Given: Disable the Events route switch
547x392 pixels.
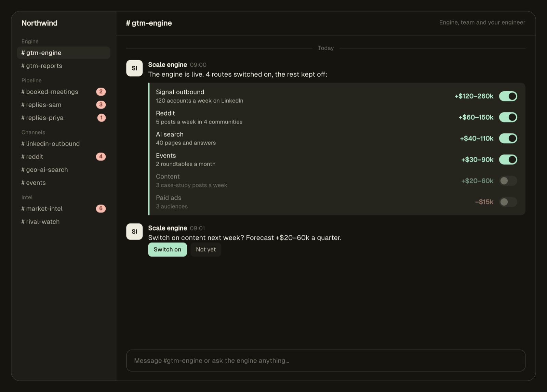Looking at the screenshot, I should pyautogui.click(x=508, y=160).
